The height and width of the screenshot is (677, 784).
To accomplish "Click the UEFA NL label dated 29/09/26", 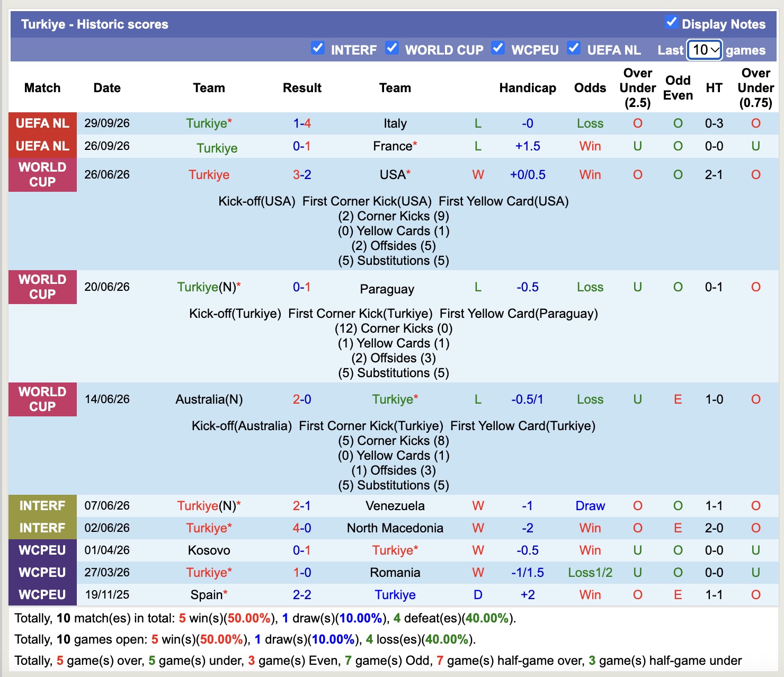I will (x=42, y=123).
